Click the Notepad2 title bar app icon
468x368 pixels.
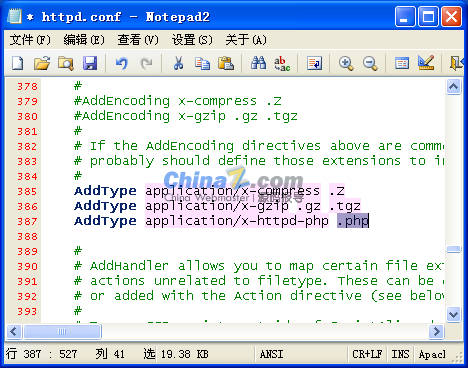(x=15, y=16)
